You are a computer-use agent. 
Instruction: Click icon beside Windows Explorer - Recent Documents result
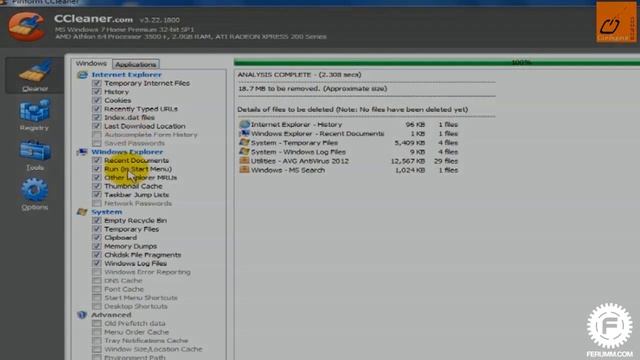coord(244,133)
